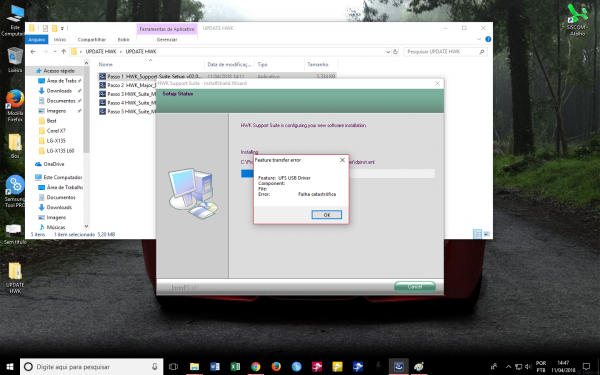Open the Arquivo tab in File Explorer
Screen dimensions: 600x375
pos(37,39)
